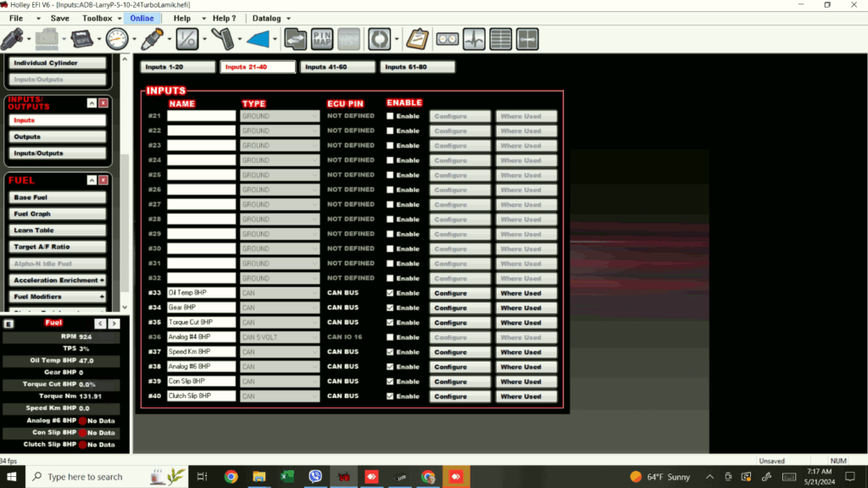Viewport: 868px width, 488px height.
Task: Open the heartbeat waveform datalog icon
Action: coord(474,39)
